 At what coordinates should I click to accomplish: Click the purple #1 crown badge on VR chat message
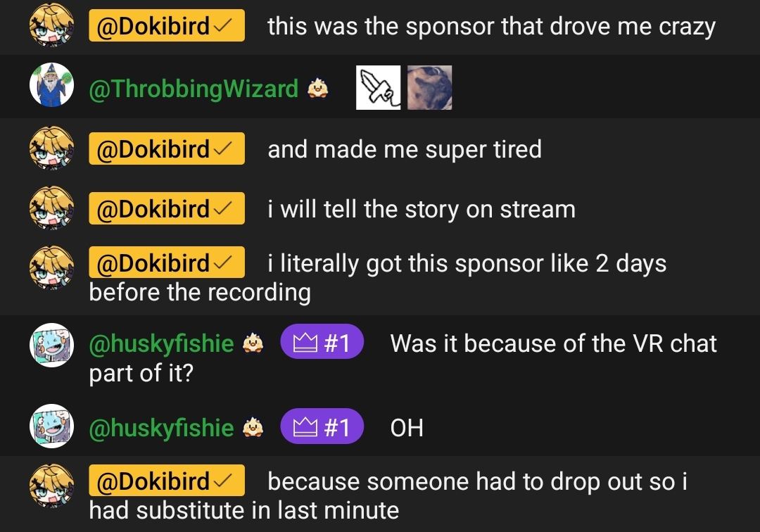coord(322,341)
